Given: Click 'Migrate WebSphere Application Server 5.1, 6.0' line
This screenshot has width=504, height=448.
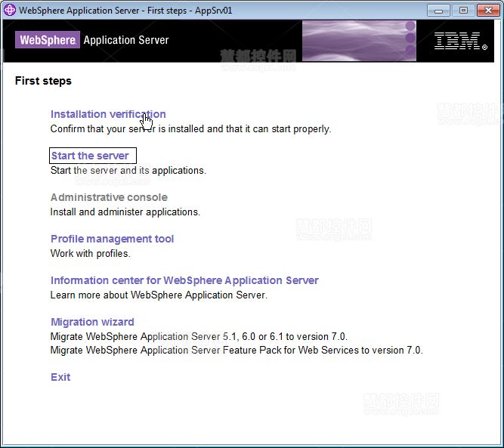Looking at the screenshot, I should pos(199,336).
